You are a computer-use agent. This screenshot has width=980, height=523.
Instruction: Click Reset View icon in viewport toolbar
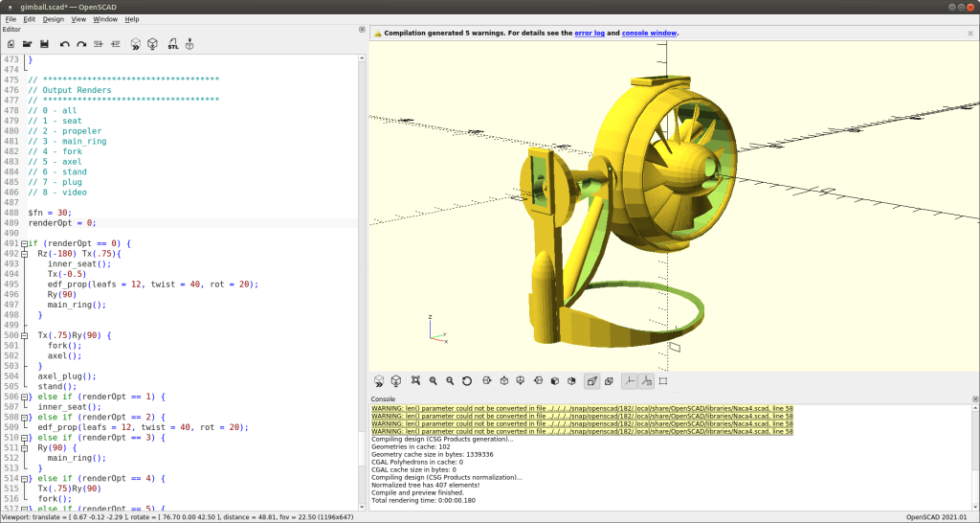coord(467,381)
